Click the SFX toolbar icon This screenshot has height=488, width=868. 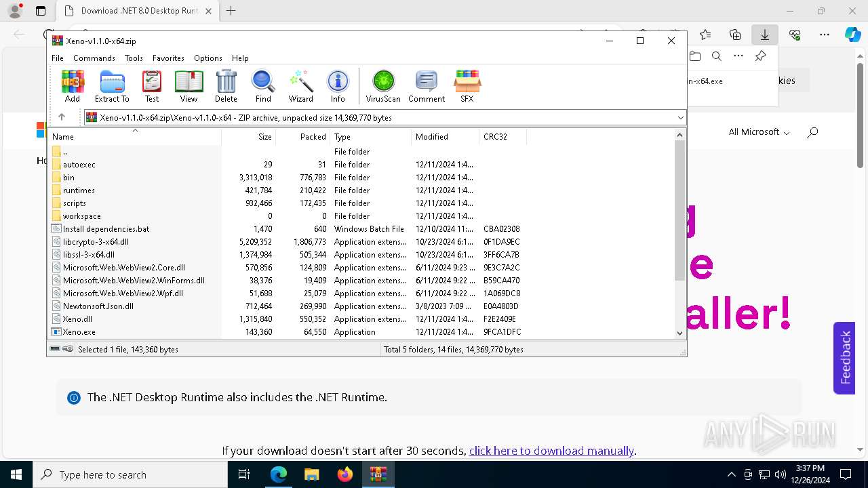467,86
